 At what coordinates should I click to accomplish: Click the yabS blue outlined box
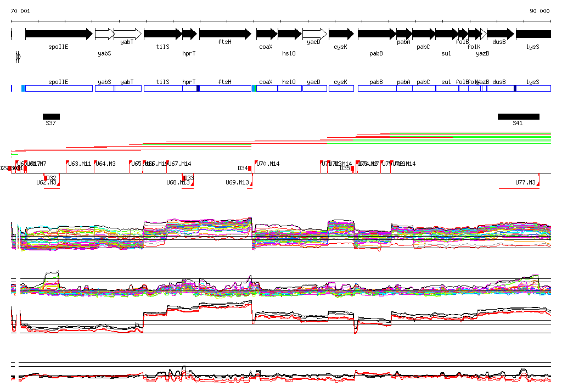click(105, 88)
